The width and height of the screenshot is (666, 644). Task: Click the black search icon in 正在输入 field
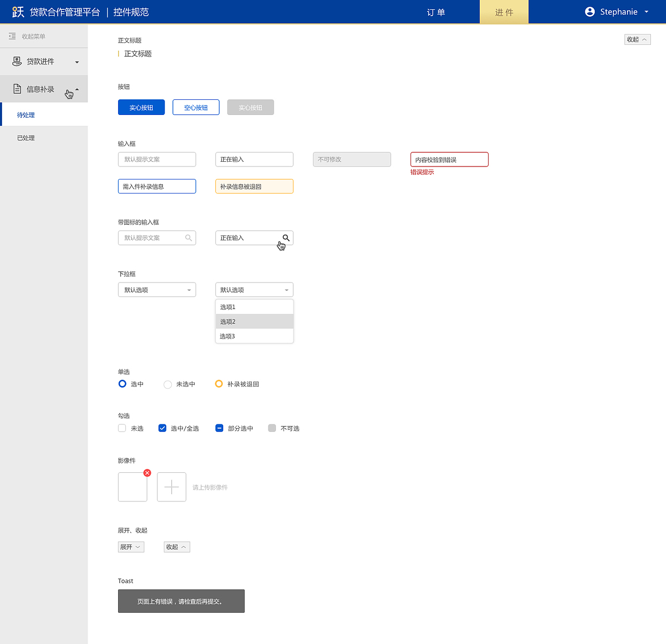tap(286, 238)
